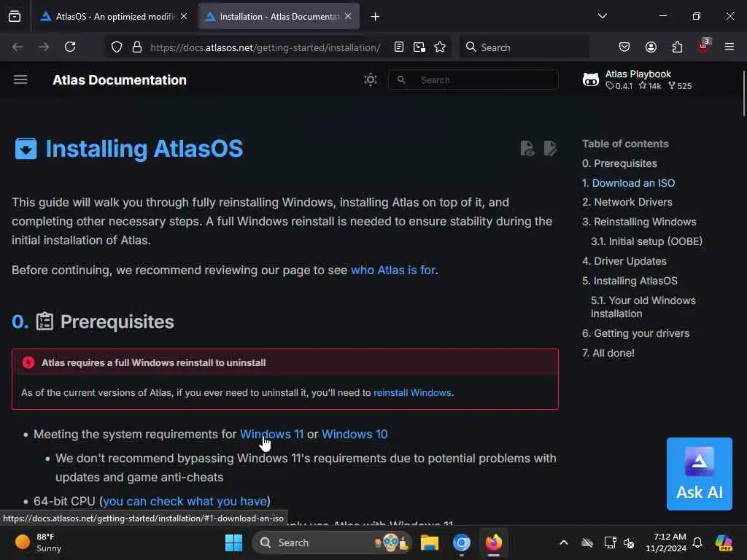This screenshot has height=560, width=747.
Task: Go back to previous page
Action: (x=18, y=47)
